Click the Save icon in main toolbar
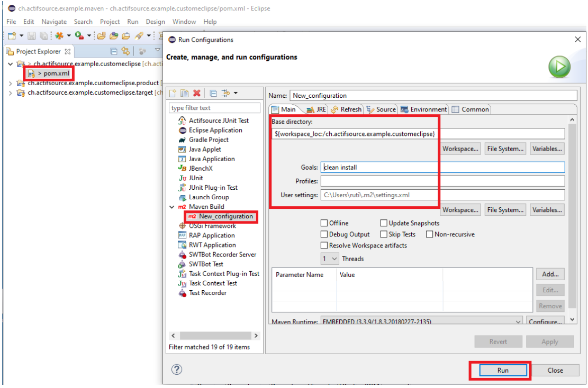Screen dimensions: 588x388 [31, 35]
